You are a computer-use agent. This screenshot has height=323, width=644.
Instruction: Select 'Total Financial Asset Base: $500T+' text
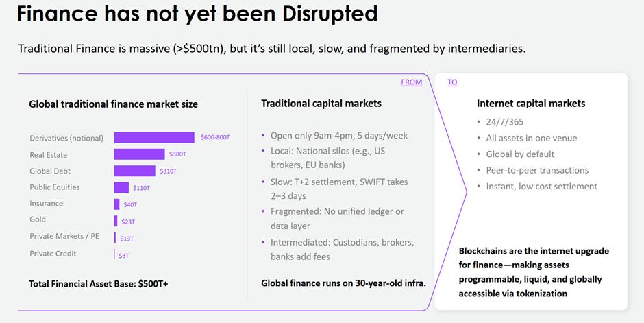(99, 284)
